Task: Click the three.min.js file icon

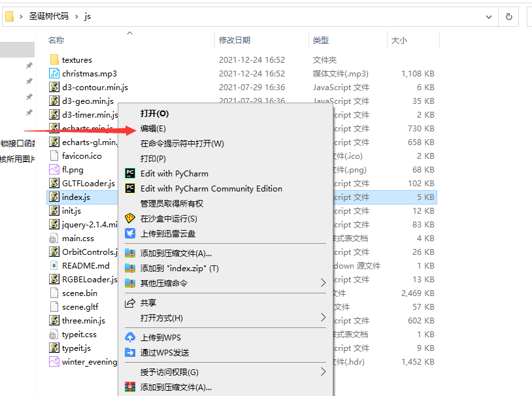Action: click(54, 320)
